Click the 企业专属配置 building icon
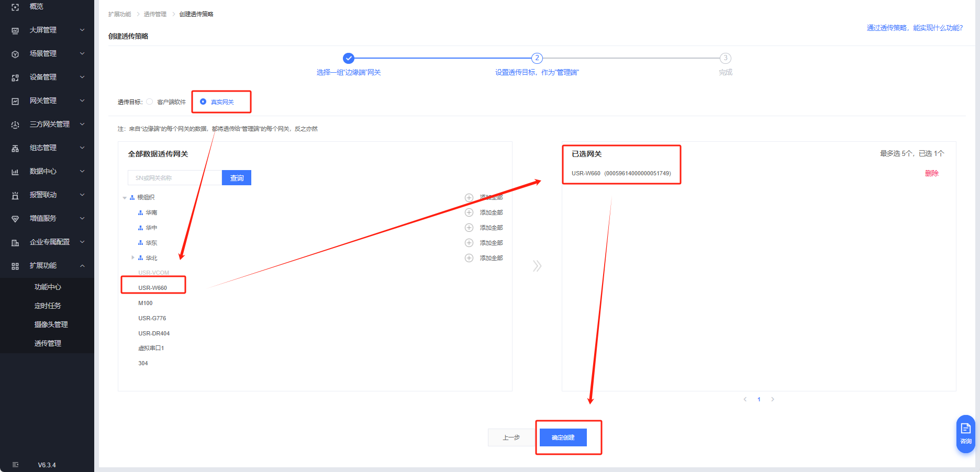 (15, 242)
